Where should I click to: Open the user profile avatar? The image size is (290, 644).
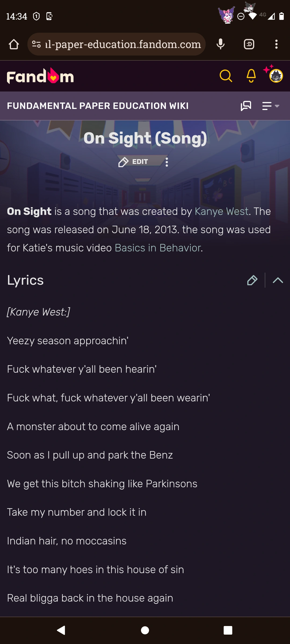click(x=276, y=76)
